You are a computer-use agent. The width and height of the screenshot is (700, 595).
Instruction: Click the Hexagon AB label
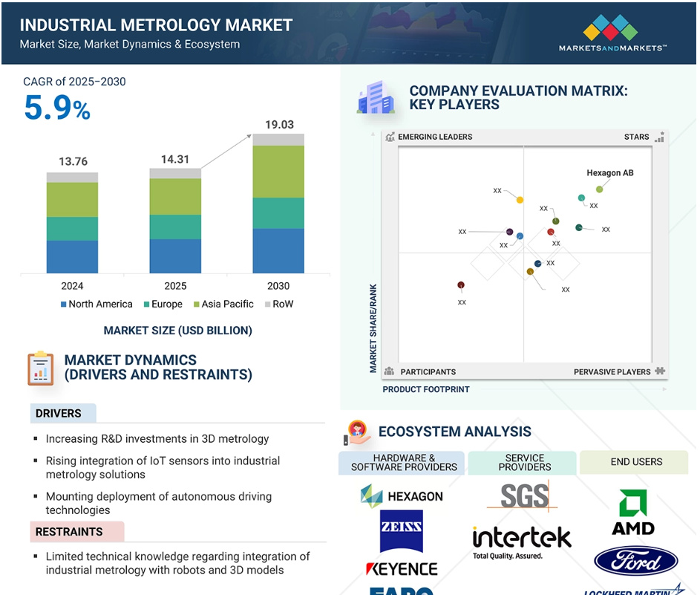coord(610,173)
